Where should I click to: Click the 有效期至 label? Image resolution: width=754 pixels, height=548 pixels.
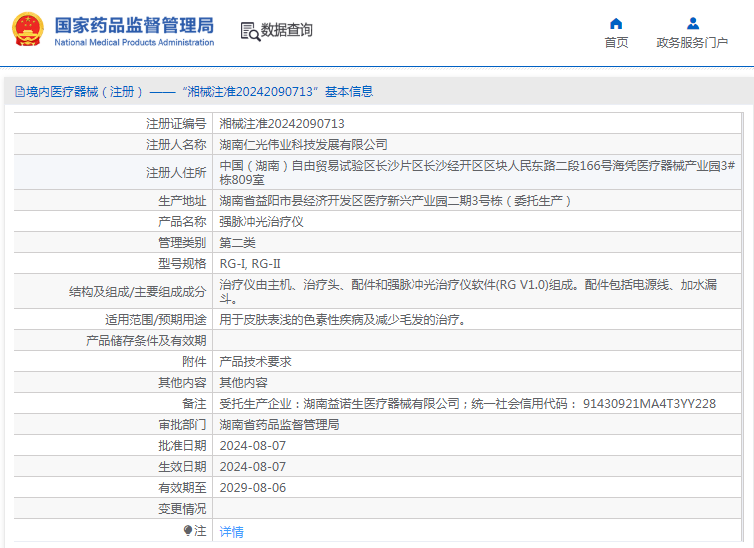pyautogui.click(x=182, y=487)
